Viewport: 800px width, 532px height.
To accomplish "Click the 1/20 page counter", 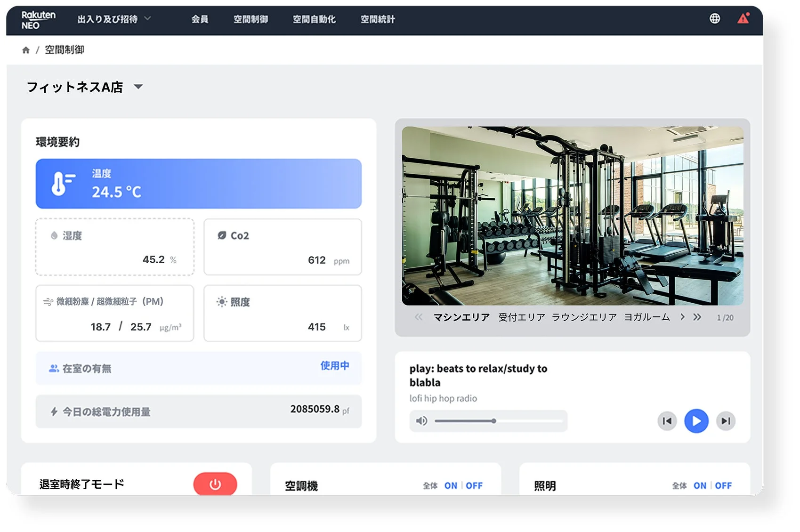I will pos(725,318).
